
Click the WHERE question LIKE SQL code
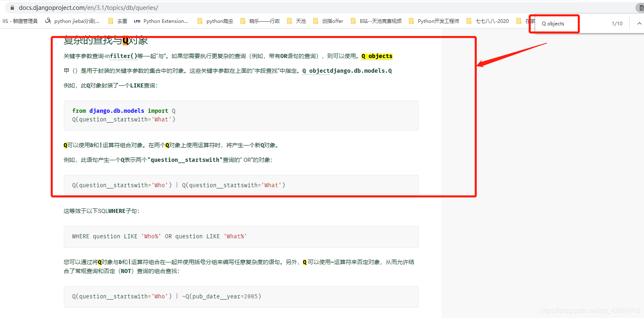[x=159, y=236]
